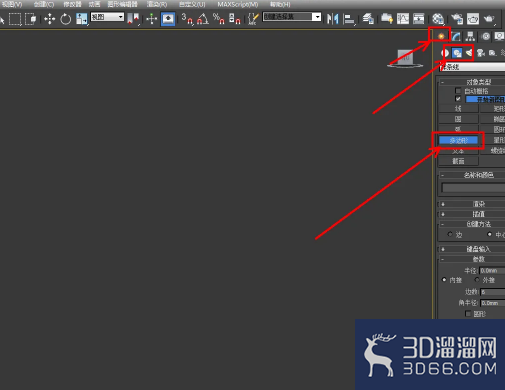The image size is (505, 390).
Task: Collapse the 名称和颜色 rollout
Action: click(x=472, y=175)
